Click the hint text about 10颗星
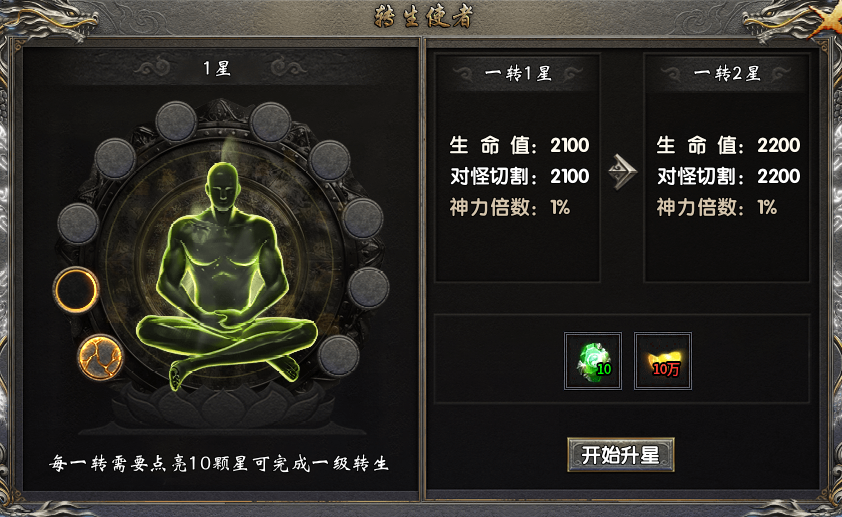This screenshot has height=517, width=842. click(219, 463)
